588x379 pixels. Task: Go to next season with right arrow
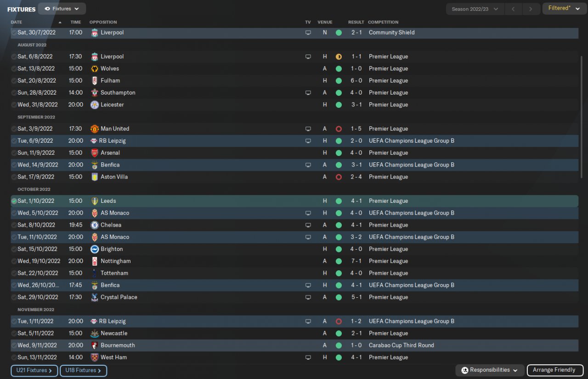pyautogui.click(x=531, y=9)
